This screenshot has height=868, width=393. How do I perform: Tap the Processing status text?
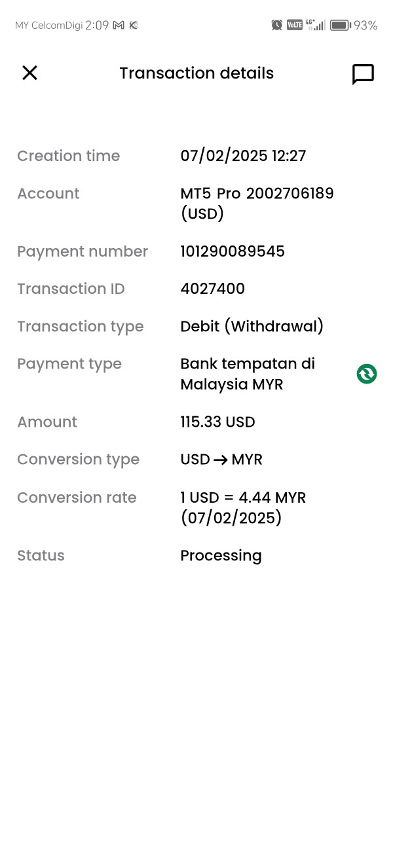click(x=221, y=556)
